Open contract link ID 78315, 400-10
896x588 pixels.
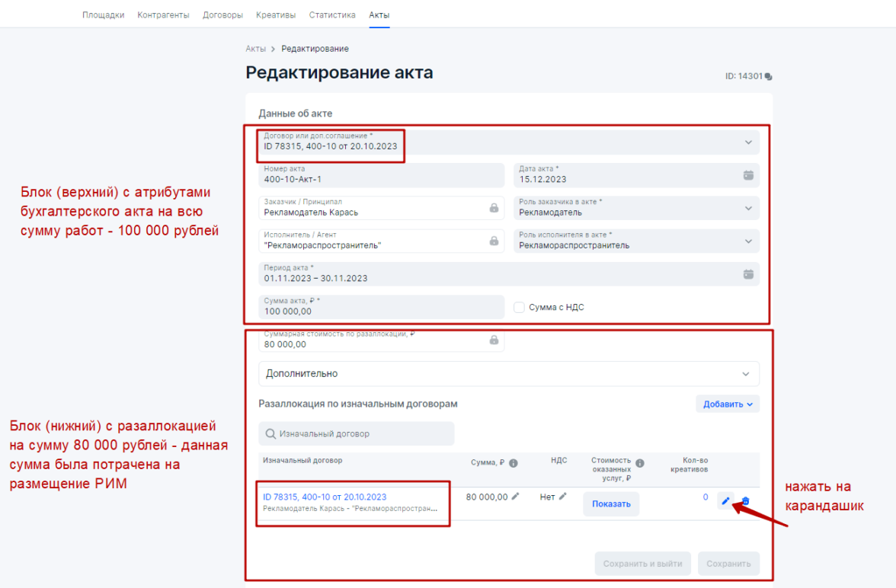tap(325, 497)
